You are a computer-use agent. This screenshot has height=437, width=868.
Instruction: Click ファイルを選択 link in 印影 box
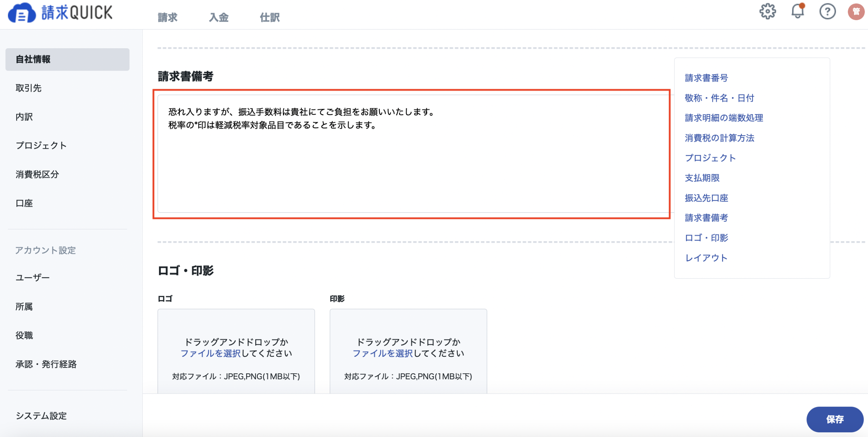pos(383,353)
